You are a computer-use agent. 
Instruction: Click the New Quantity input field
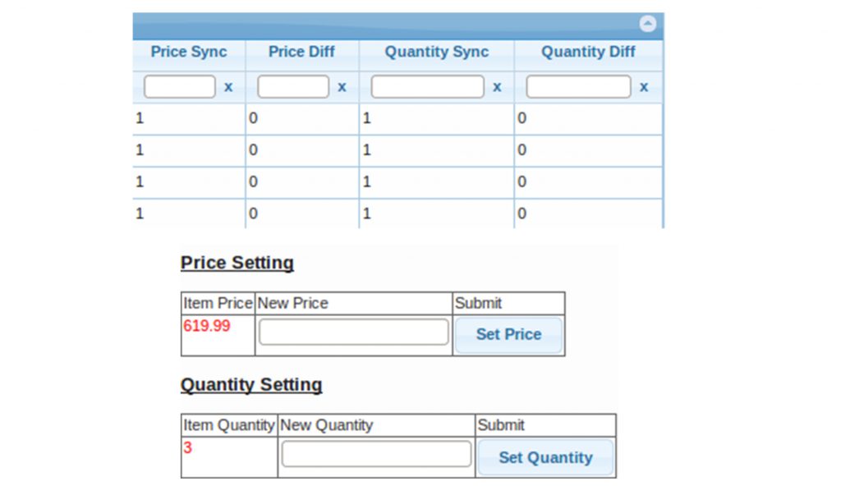point(376,454)
